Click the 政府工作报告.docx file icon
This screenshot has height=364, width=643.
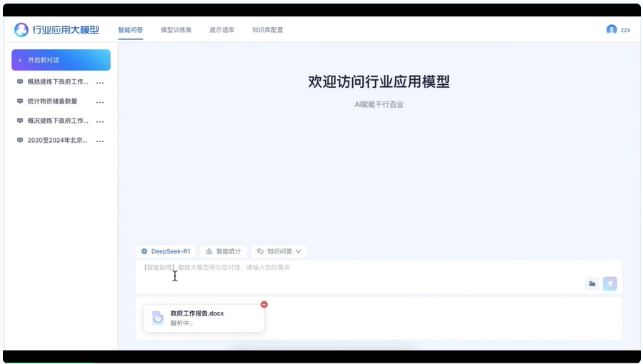coord(158,318)
